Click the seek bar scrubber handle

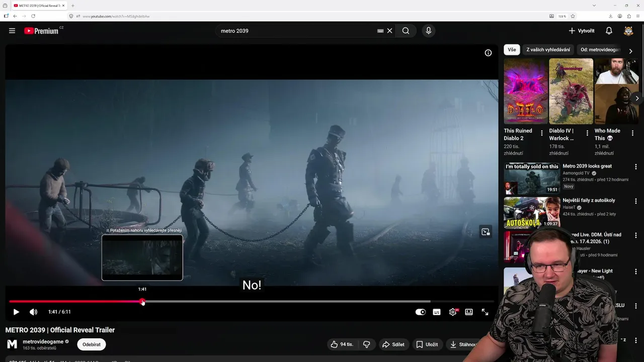coord(143,302)
